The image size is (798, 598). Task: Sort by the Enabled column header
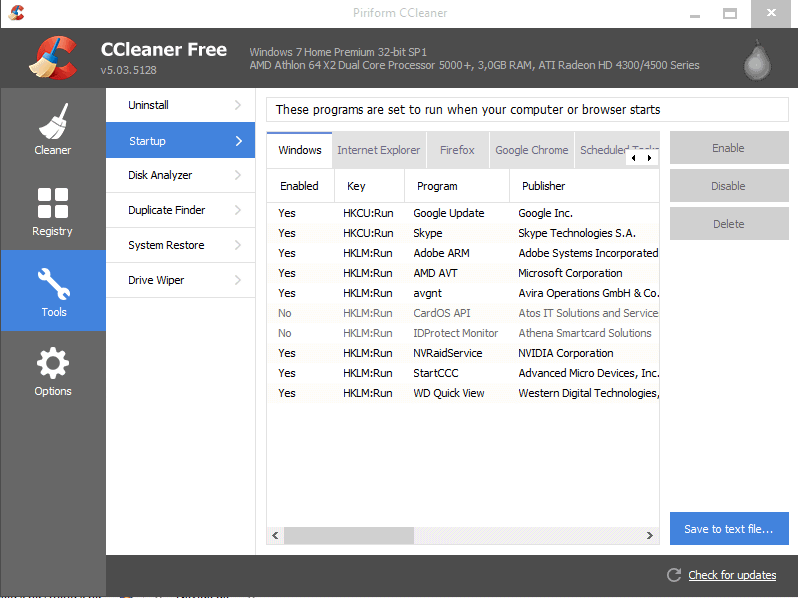[300, 186]
